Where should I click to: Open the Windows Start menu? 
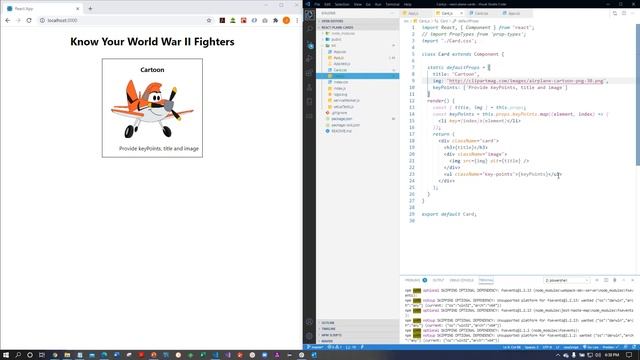pos(6,355)
